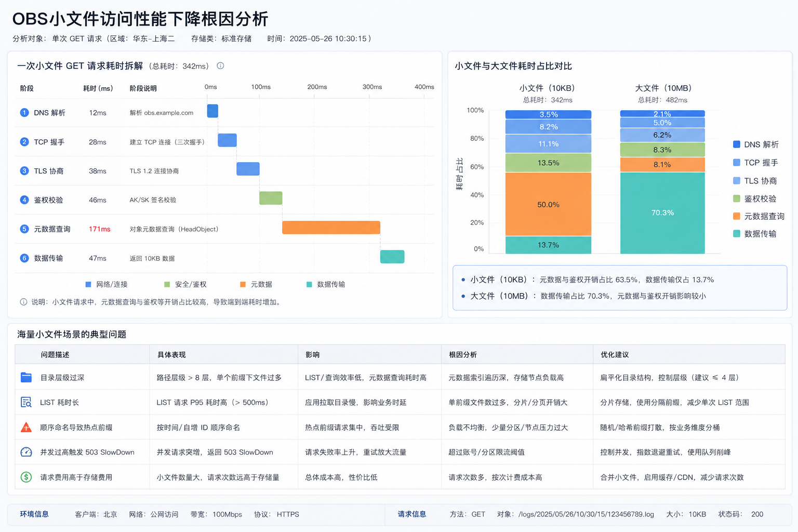Click the folder icon for 目录层级过深
Viewport: 798px width, 532px height.
(26, 377)
